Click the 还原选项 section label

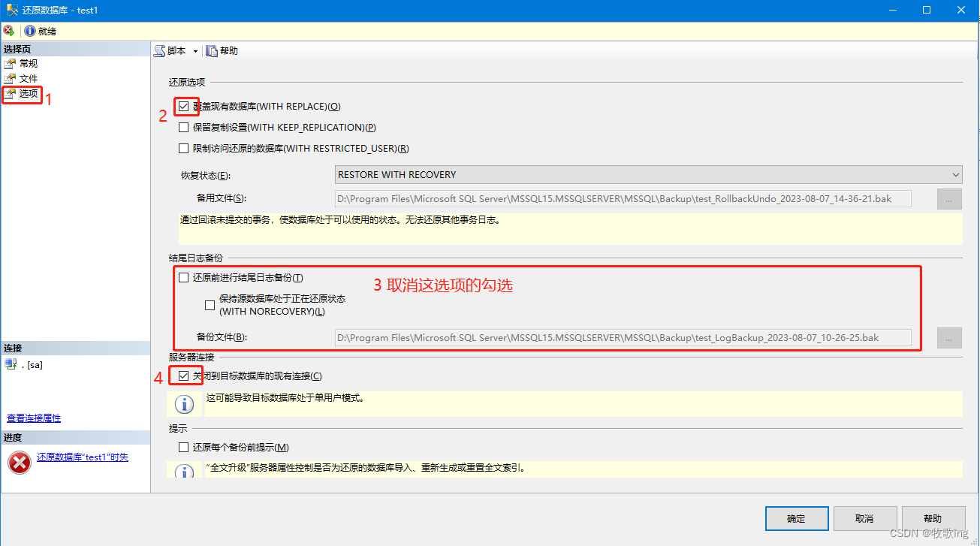coord(187,83)
